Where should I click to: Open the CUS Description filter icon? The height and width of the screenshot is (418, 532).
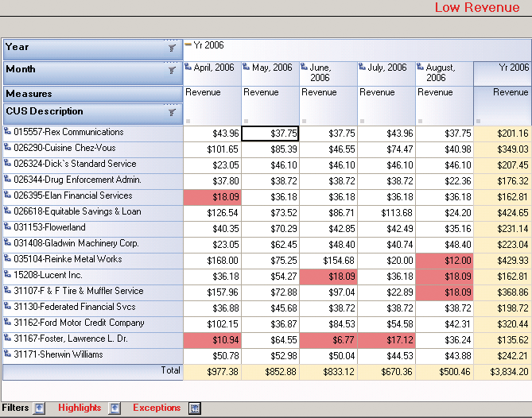point(172,113)
